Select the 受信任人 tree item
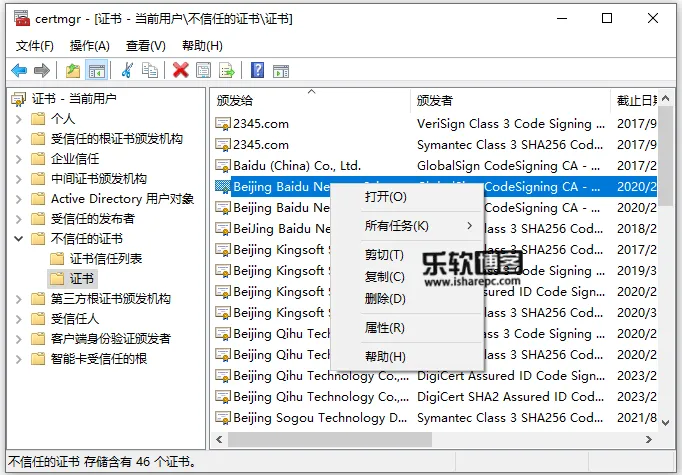Screen dimensions: 682x475 75,319
